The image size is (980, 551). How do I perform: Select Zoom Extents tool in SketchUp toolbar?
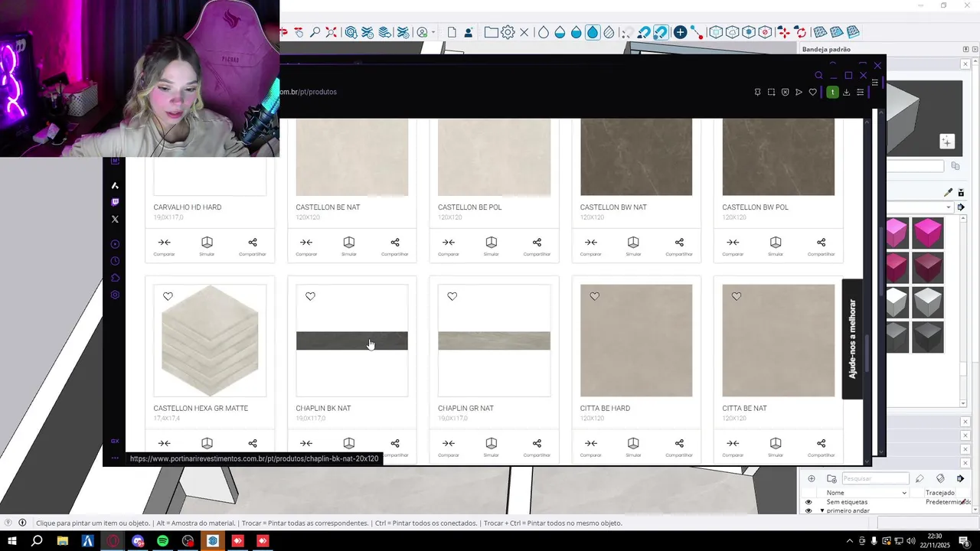point(331,32)
